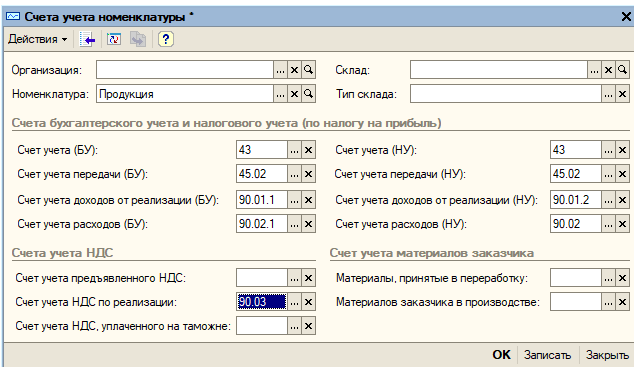
Task: Open the ellipsis selector for Счет учета передачи (БУ)
Action: click(294, 174)
